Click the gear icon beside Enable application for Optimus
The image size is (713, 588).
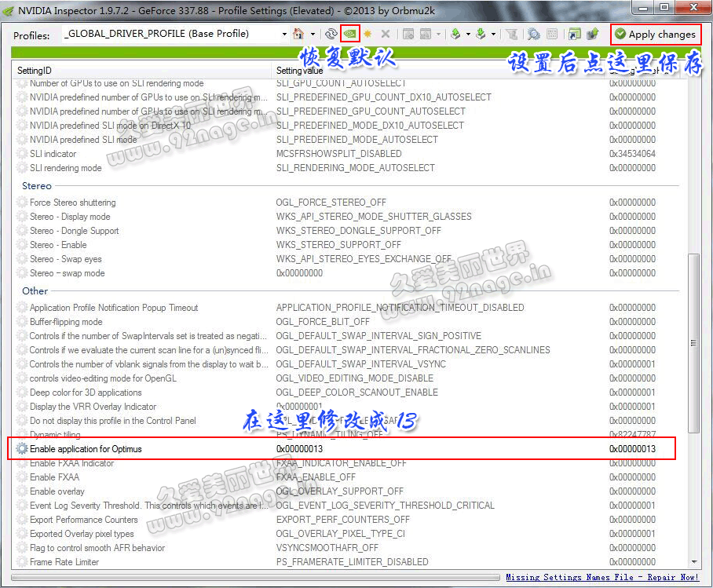[22, 449]
